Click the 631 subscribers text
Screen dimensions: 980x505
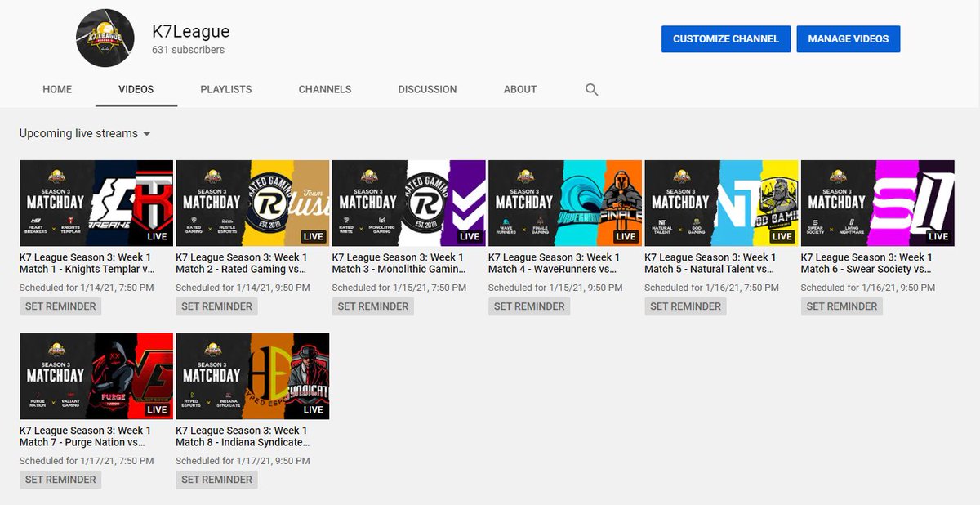(188, 50)
